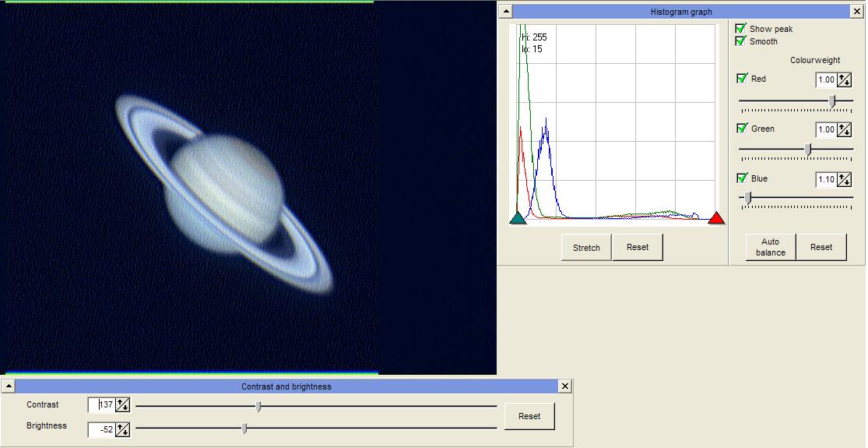
Task: Click the 'lo: 15' histogram label
Action: point(532,49)
